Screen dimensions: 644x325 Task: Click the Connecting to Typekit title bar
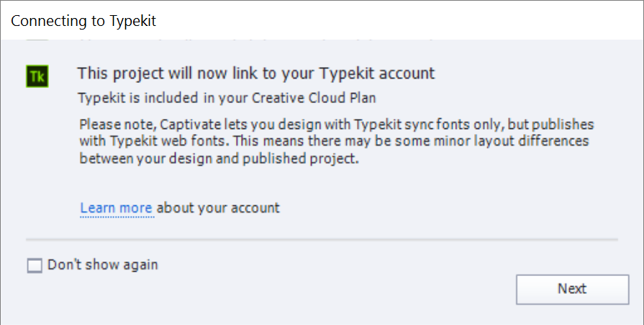(x=322, y=21)
